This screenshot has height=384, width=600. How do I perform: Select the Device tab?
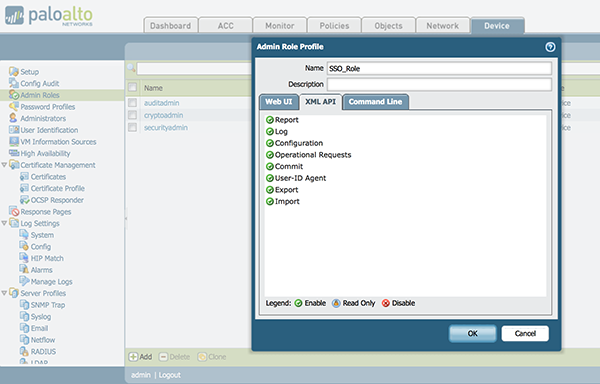[497, 26]
